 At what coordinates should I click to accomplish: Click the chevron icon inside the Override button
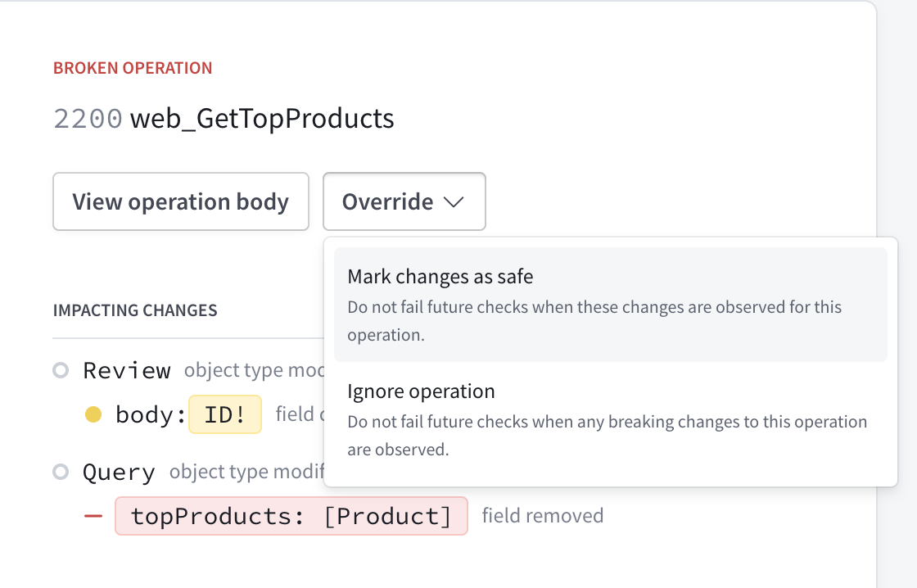point(454,201)
